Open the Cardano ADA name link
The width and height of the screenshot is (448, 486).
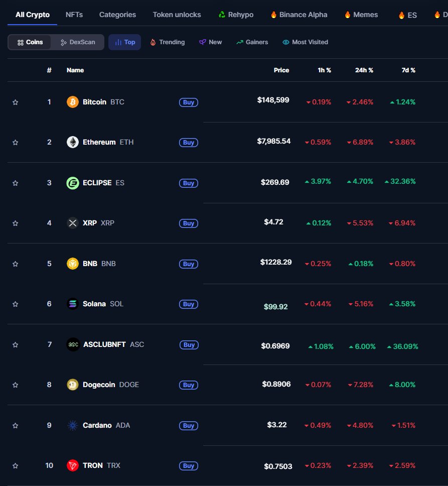point(106,425)
